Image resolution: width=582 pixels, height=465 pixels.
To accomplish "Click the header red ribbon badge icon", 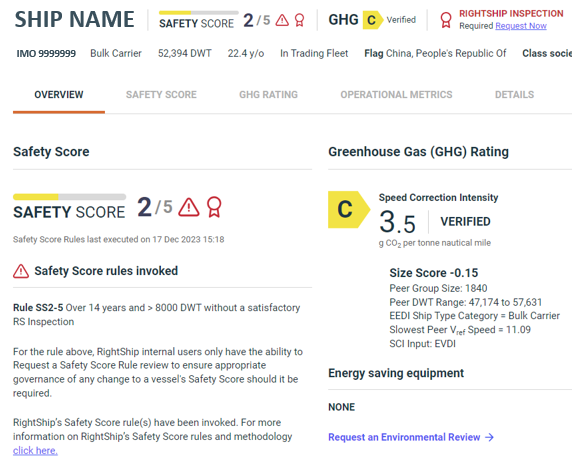I will (299, 20).
